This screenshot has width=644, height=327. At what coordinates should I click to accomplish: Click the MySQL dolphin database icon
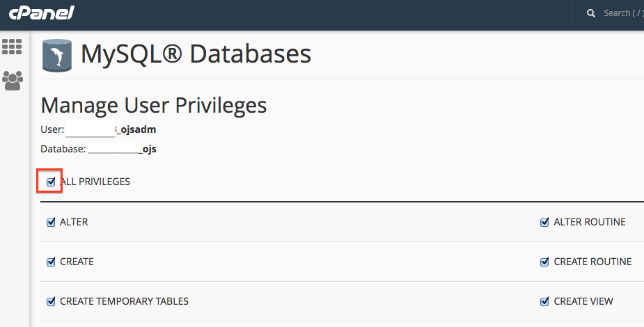pyautogui.click(x=57, y=56)
